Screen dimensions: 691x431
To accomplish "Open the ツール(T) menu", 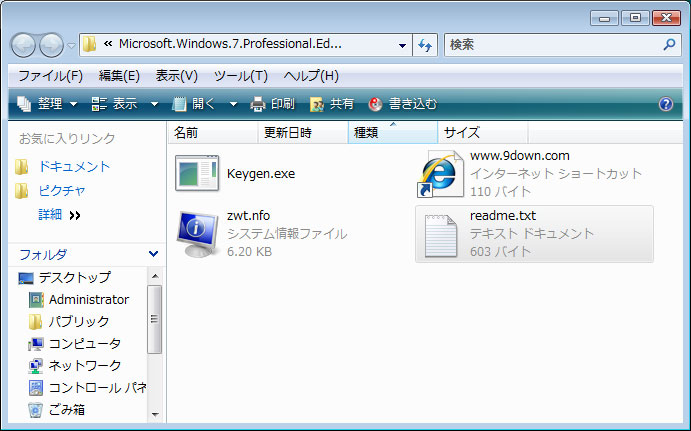I will (241, 76).
